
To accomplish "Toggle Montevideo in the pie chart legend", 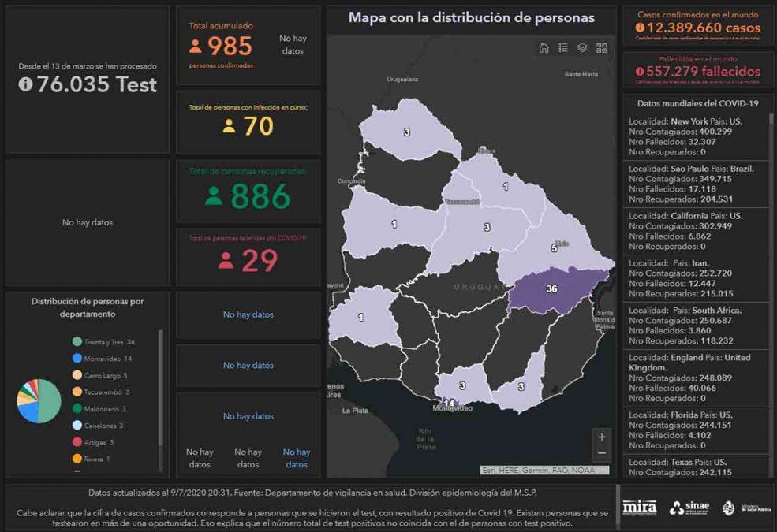I will 102,359.
